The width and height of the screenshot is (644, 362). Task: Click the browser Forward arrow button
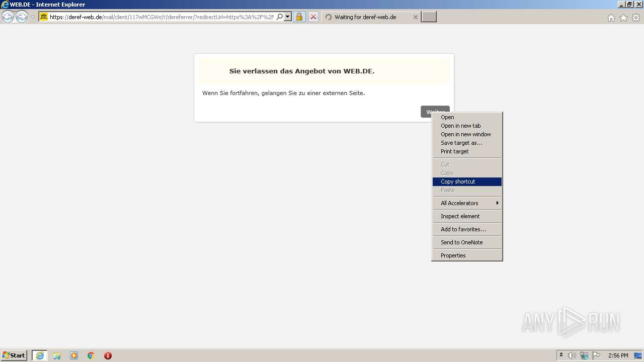[x=22, y=17]
